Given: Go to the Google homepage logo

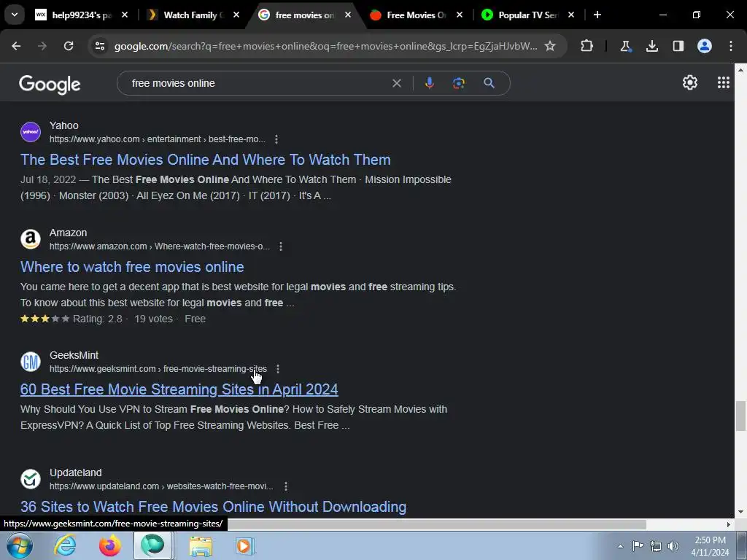Looking at the screenshot, I should (x=50, y=85).
